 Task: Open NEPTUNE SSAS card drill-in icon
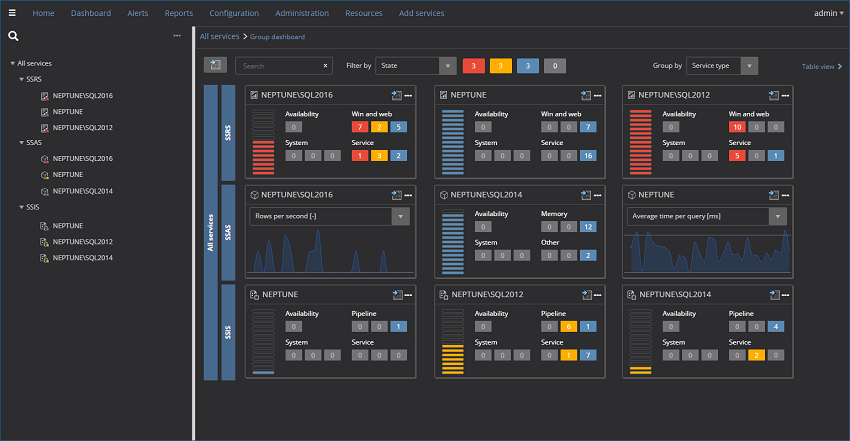(x=774, y=195)
